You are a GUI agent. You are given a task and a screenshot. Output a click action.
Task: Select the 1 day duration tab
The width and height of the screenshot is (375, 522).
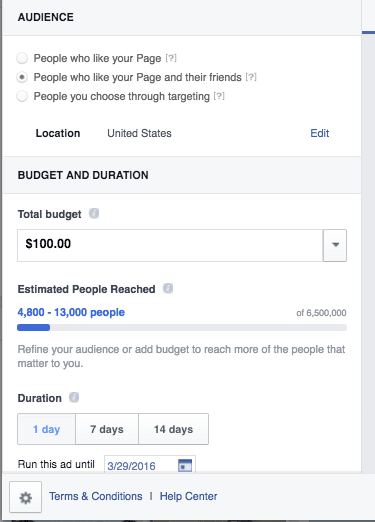point(46,429)
